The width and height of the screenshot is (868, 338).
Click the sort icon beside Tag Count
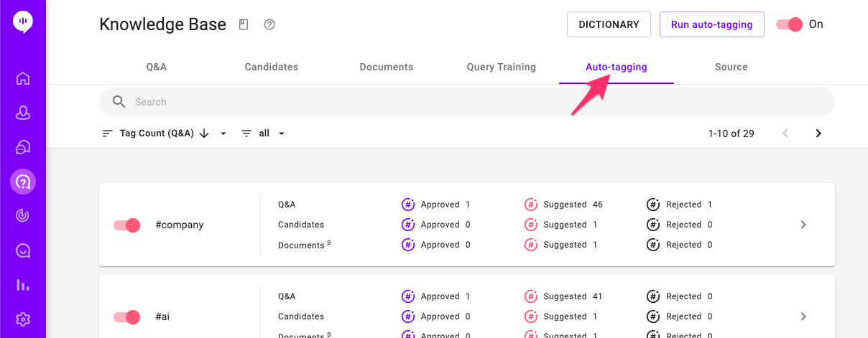click(x=108, y=133)
